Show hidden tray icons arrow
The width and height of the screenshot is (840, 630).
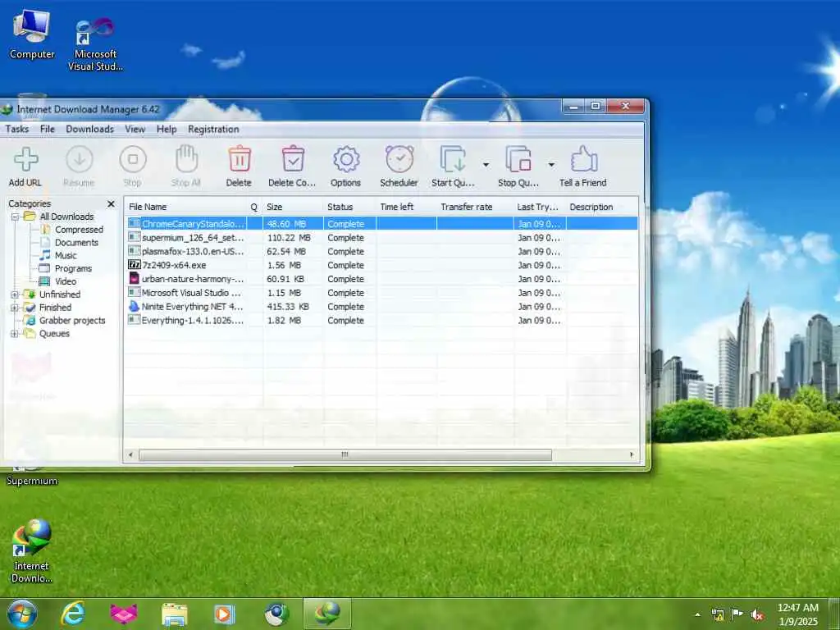pyautogui.click(x=697, y=615)
